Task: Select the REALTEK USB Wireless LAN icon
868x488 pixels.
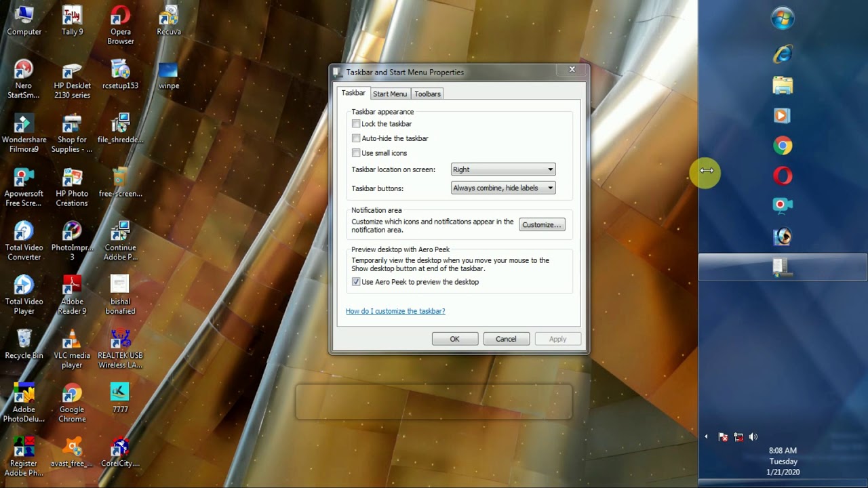Action: tap(121, 348)
